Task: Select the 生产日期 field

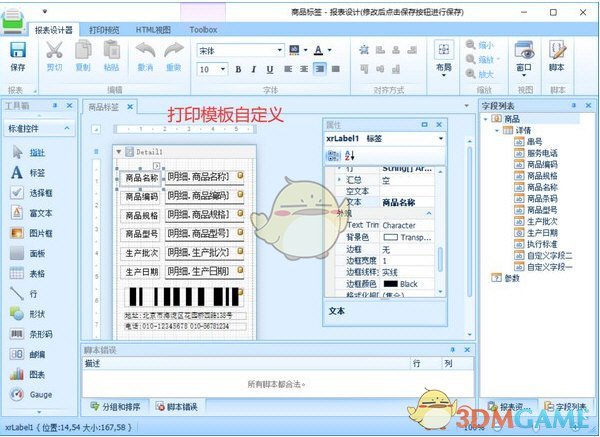Action: point(536,233)
